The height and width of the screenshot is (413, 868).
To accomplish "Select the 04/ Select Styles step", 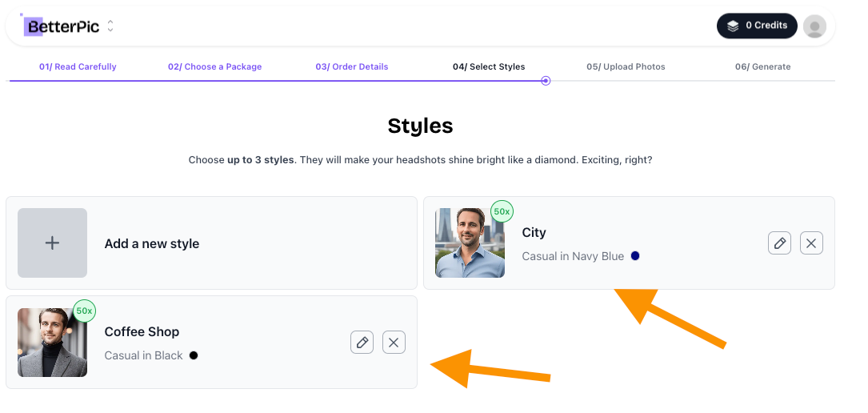I will 489,66.
